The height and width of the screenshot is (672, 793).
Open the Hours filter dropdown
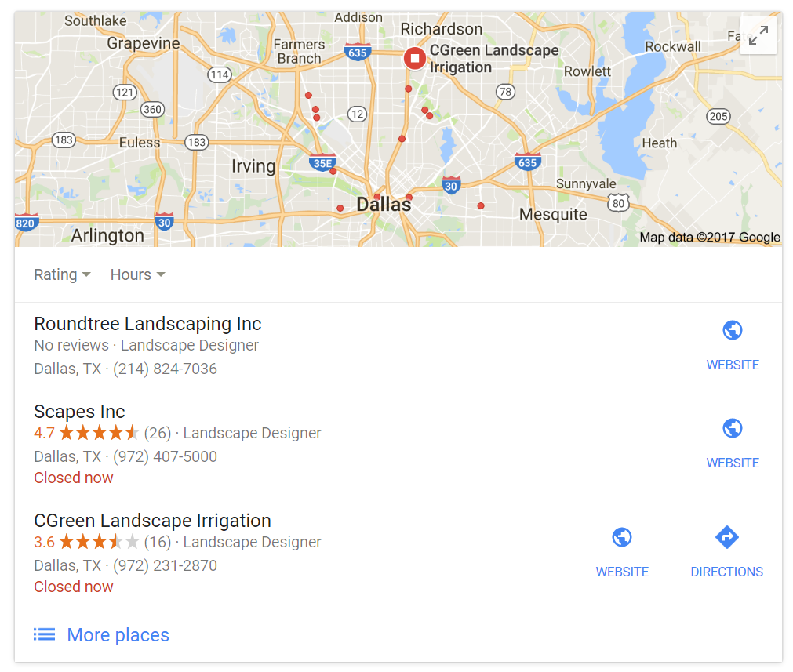[x=137, y=274]
